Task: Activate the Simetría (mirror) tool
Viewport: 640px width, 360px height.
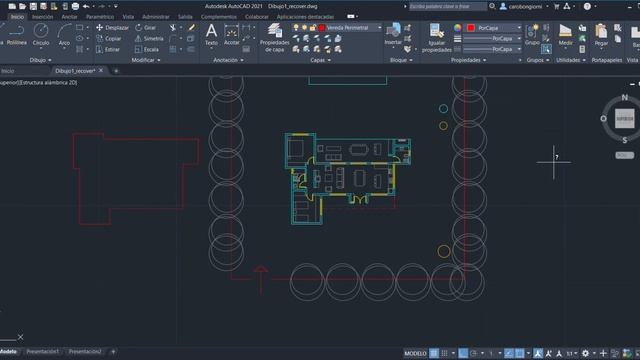Action: pos(149,38)
